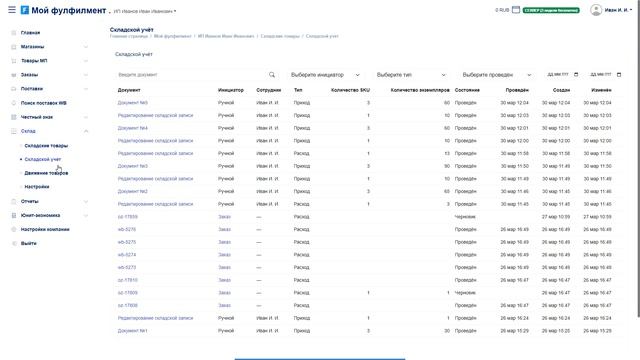Open the Выберите проведён dropdown
Viewport: 640px width, 360px height.
(496, 75)
